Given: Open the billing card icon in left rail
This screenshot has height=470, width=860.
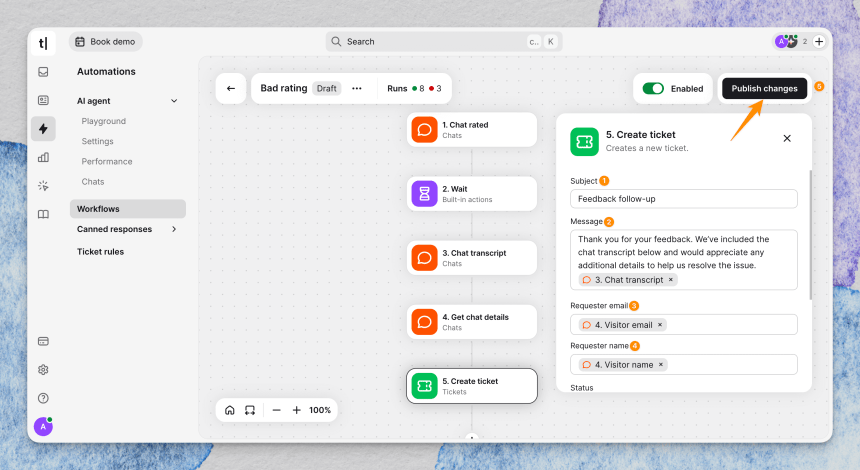Looking at the screenshot, I should (43, 341).
